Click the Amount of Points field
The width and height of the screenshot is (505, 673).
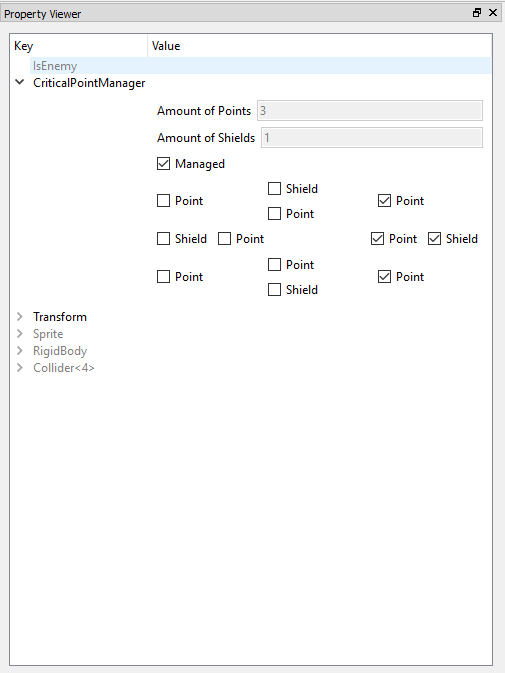(x=370, y=111)
